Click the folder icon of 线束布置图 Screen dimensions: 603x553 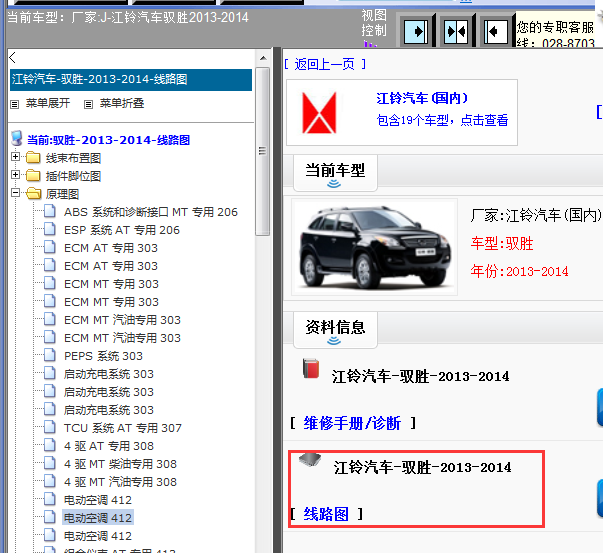pyautogui.click(x=33, y=157)
